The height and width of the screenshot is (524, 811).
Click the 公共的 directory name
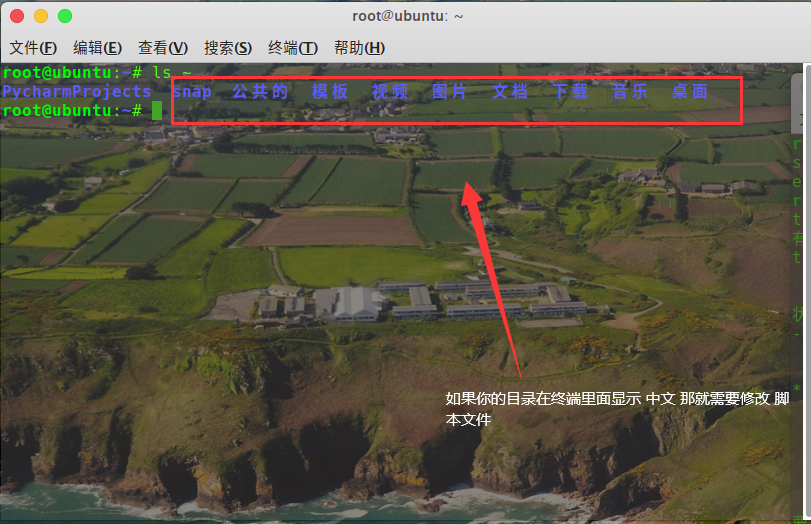click(260, 92)
